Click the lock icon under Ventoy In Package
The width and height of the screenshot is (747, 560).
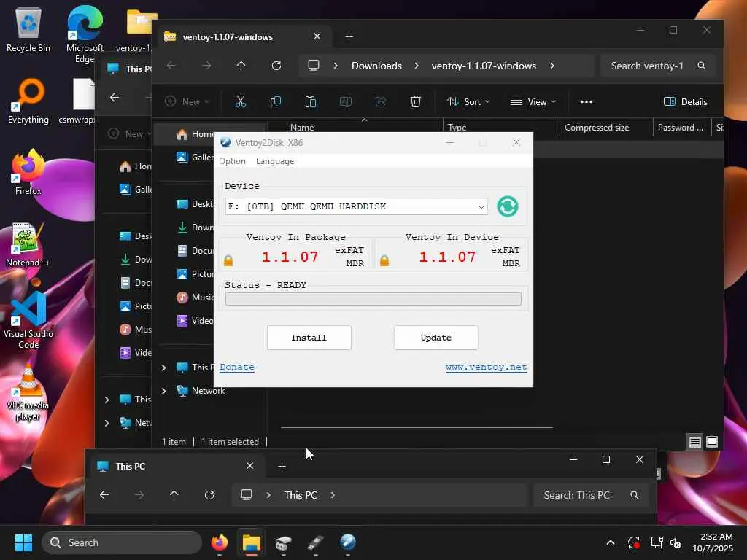(x=228, y=260)
